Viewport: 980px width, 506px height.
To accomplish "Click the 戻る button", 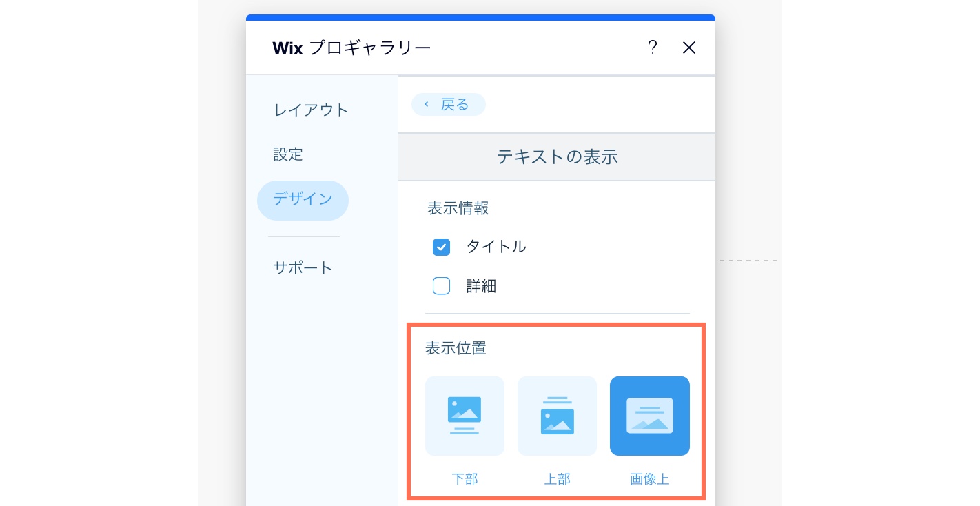I will (448, 104).
